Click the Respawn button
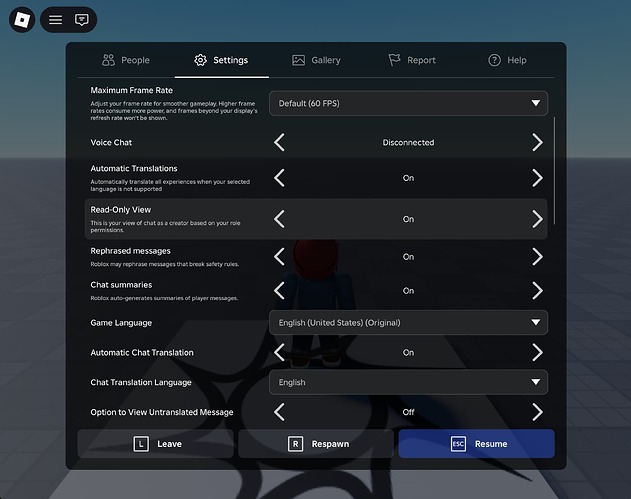631x499 pixels. [x=316, y=443]
